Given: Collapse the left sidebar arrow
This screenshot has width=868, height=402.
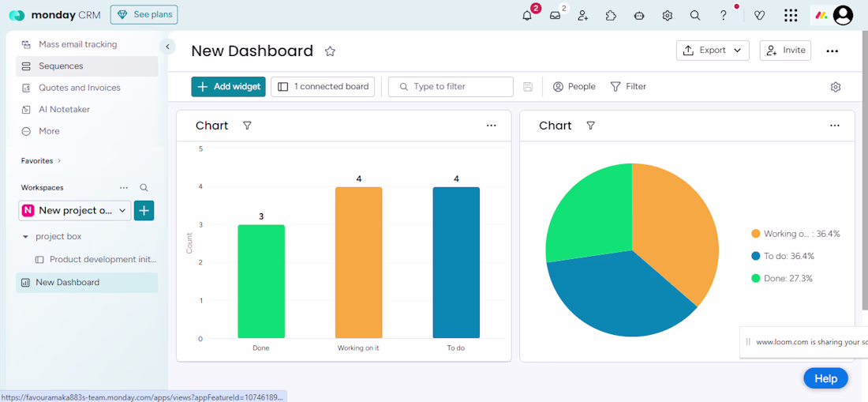Looking at the screenshot, I should [x=167, y=47].
